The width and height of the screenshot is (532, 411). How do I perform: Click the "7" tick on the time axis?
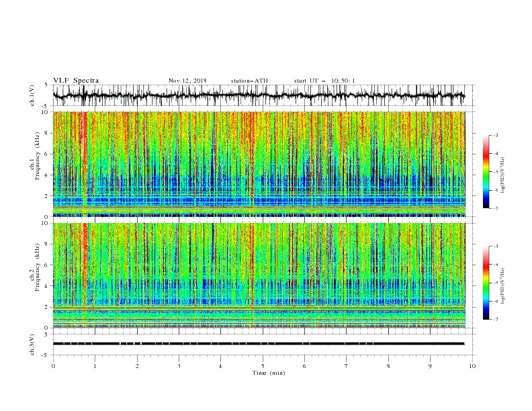(x=346, y=366)
